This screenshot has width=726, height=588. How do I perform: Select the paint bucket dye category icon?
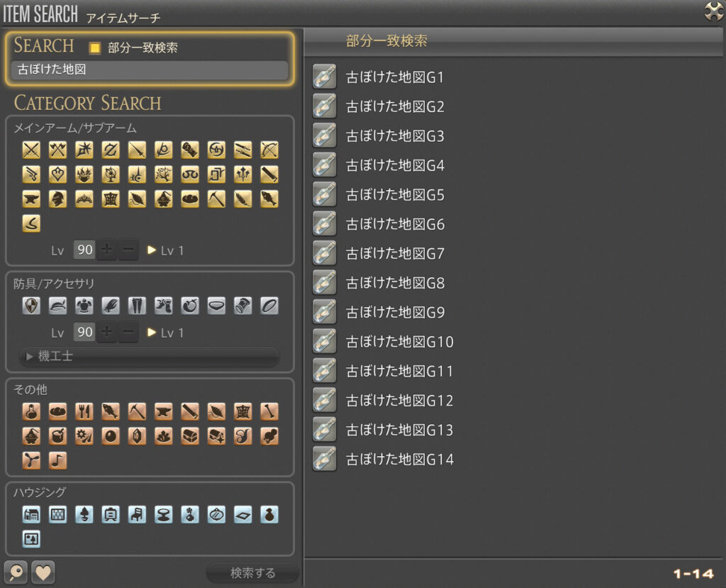57,436
